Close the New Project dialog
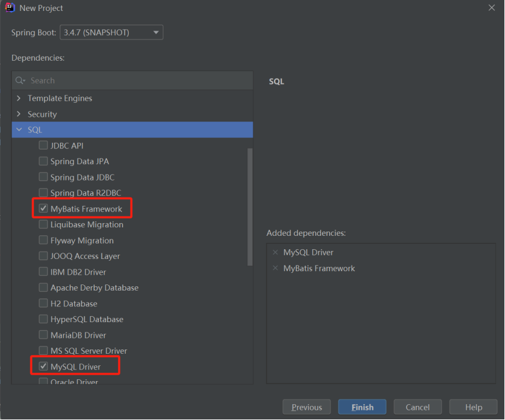Image resolution: width=505 pixels, height=420 pixels. pos(492,8)
